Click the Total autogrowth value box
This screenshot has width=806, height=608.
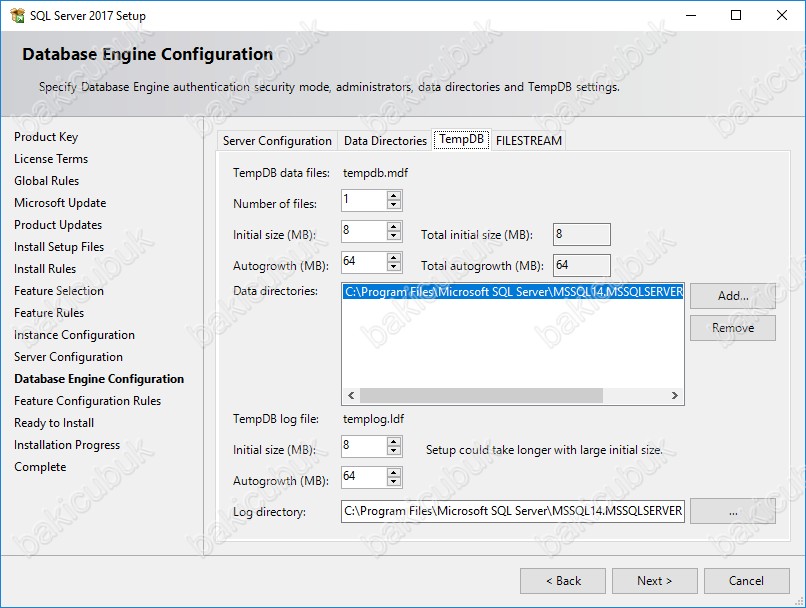pyautogui.click(x=582, y=265)
